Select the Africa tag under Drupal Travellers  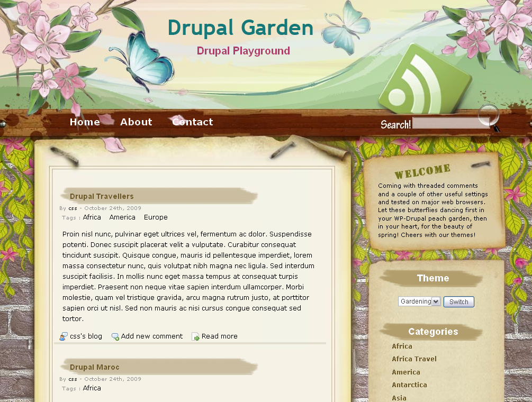coord(92,217)
